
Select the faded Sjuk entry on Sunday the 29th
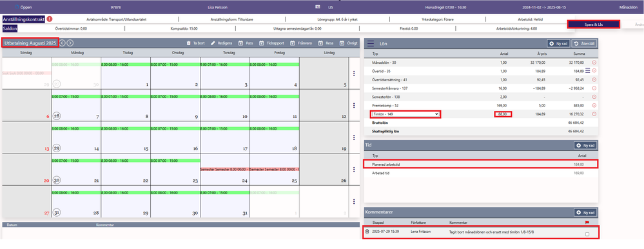pos(26,73)
